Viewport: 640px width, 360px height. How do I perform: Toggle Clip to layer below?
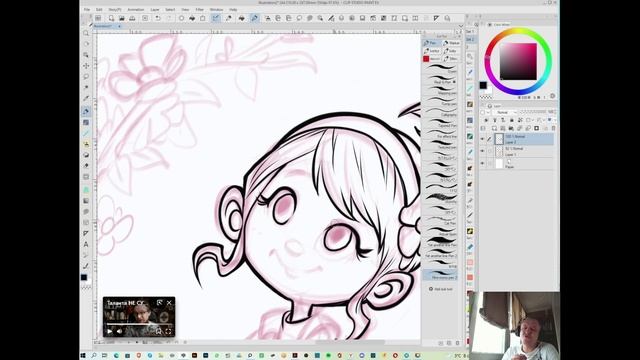(486, 120)
